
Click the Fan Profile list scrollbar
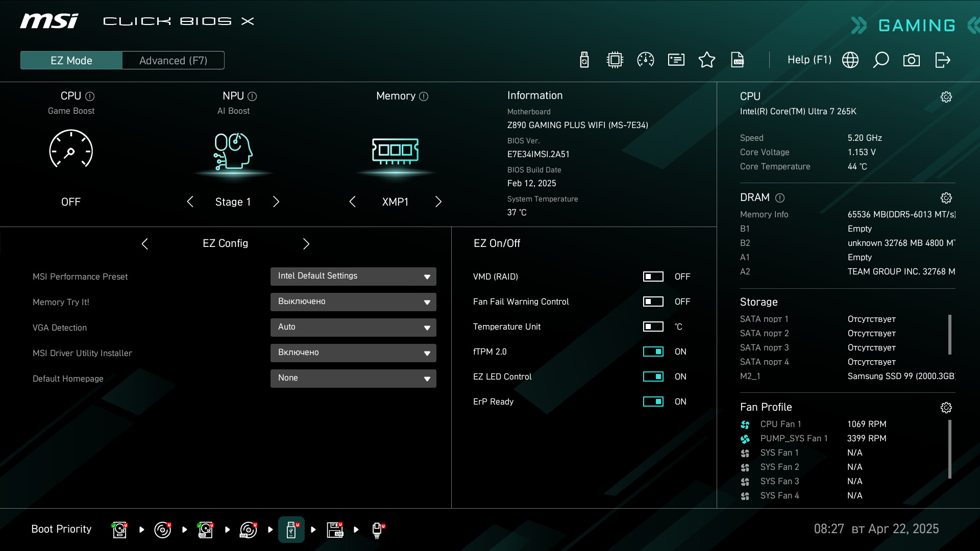[950, 449]
